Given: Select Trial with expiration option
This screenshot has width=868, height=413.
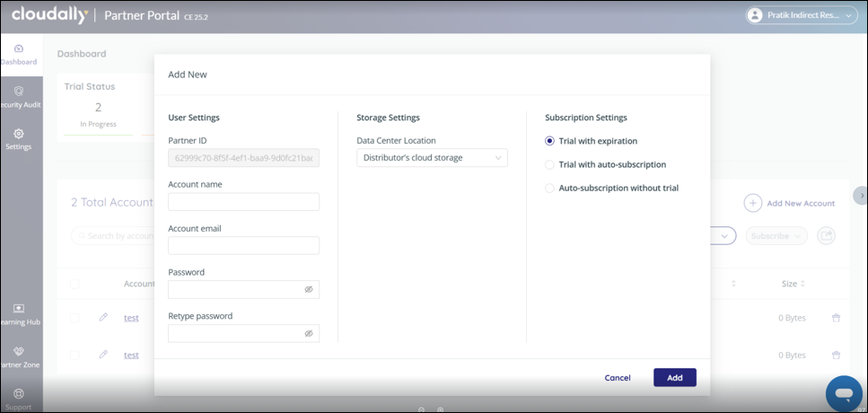Looking at the screenshot, I should pyautogui.click(x=549, y=141).
